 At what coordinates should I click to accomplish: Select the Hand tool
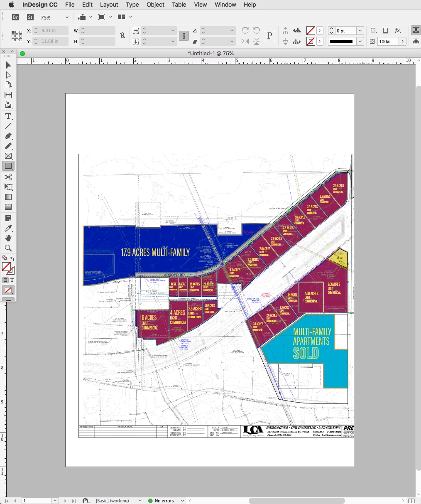click(8, 238)
